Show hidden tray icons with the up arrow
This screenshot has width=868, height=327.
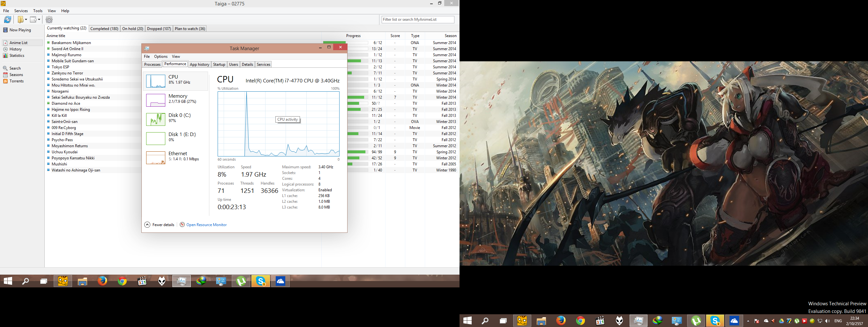click(748, 321)
